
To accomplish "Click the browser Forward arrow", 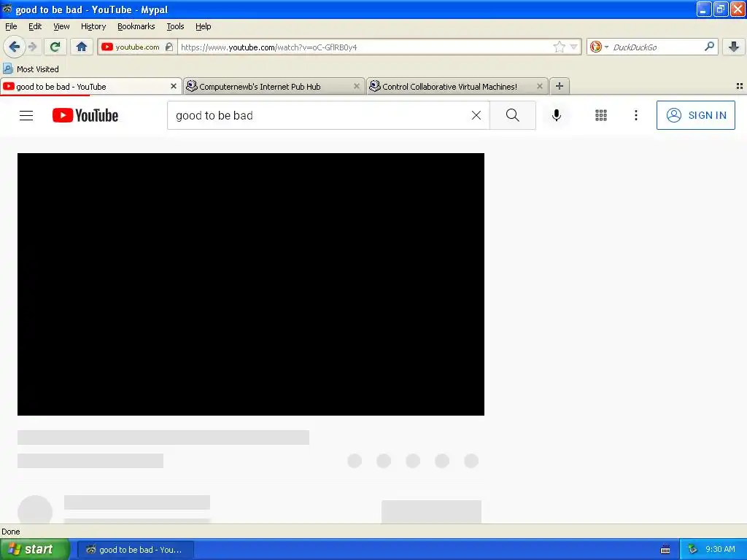I will tap(32, 47).
